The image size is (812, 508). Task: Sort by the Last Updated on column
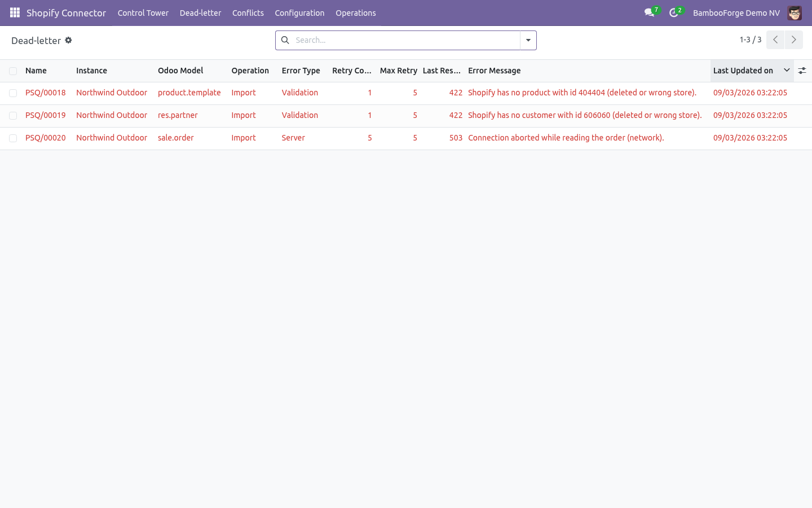point(752,71)
